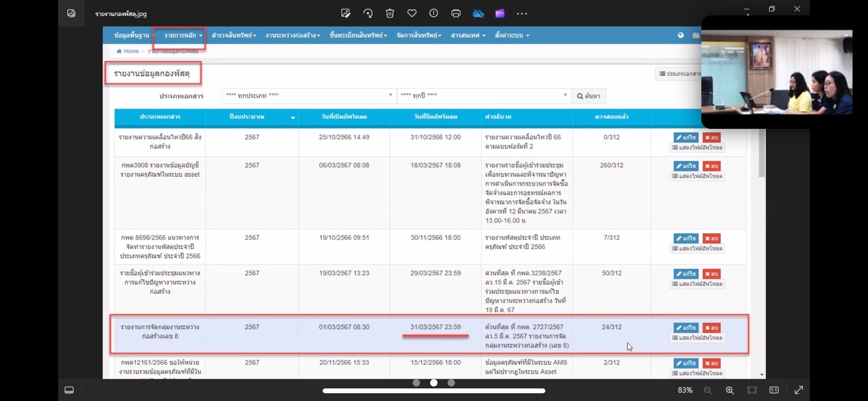The width and height of the screenshot is (868, 401).
Task: Click the ตรวจสอบแล้ว column header
Action: tap(612, 117)
